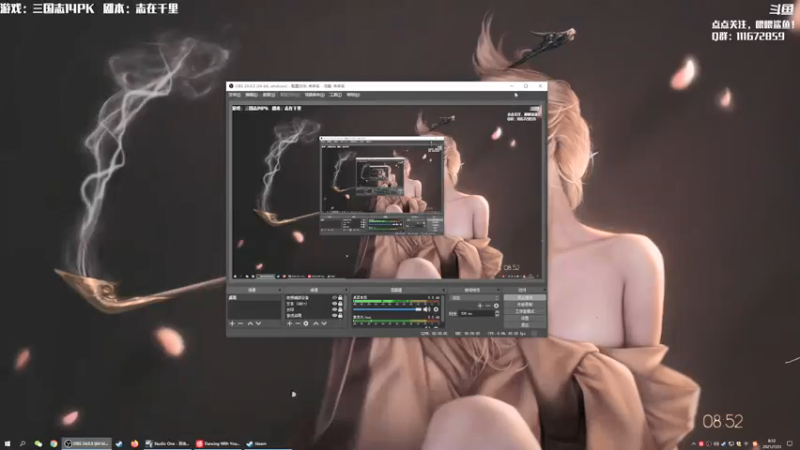Mute desktop audio with speaker icon

[427, 310]
